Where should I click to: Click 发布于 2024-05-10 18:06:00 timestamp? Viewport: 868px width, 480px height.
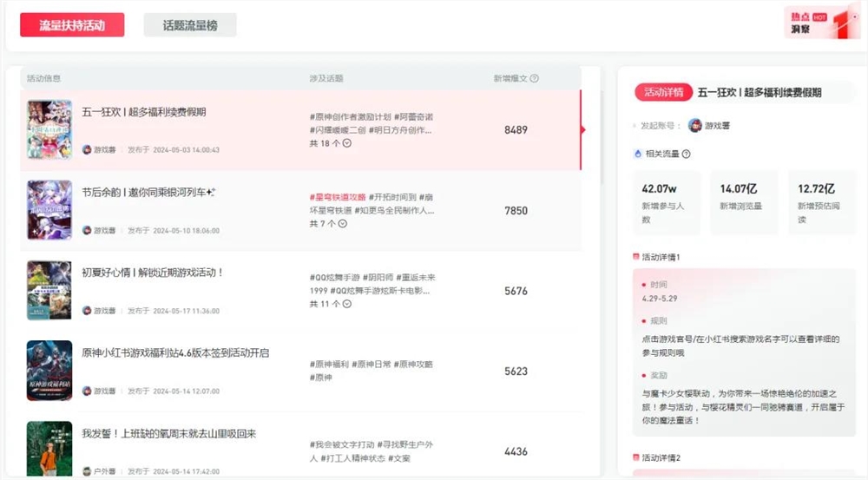[x=174, y=230]
